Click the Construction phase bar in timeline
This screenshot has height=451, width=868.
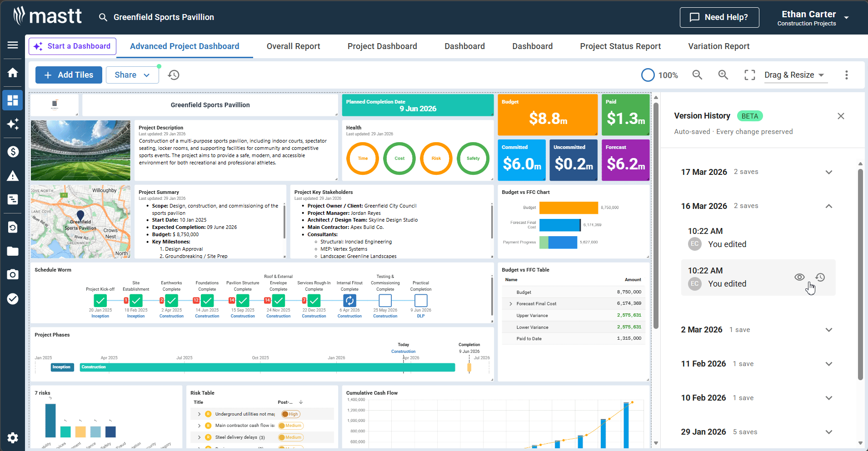[x=267, y=367]
